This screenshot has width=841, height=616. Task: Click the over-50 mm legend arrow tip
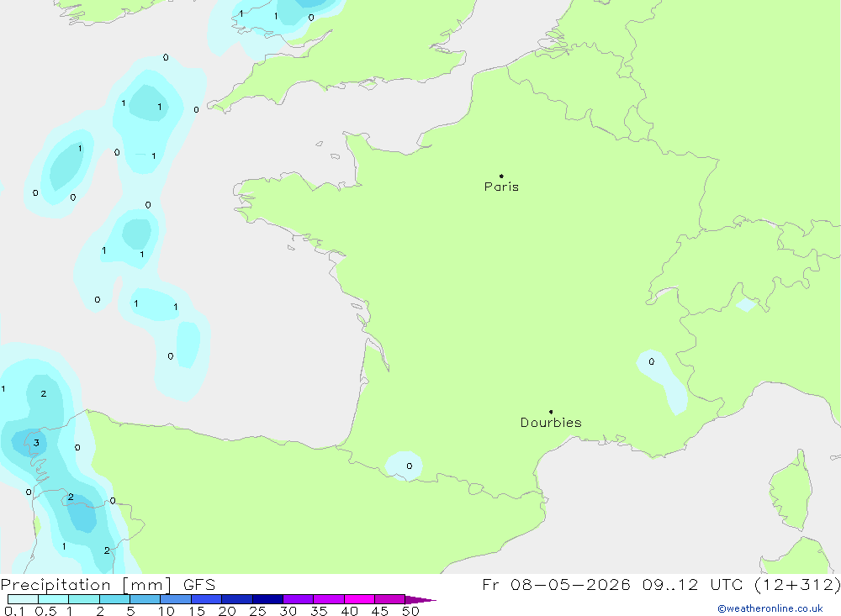[x=421, y=600]
